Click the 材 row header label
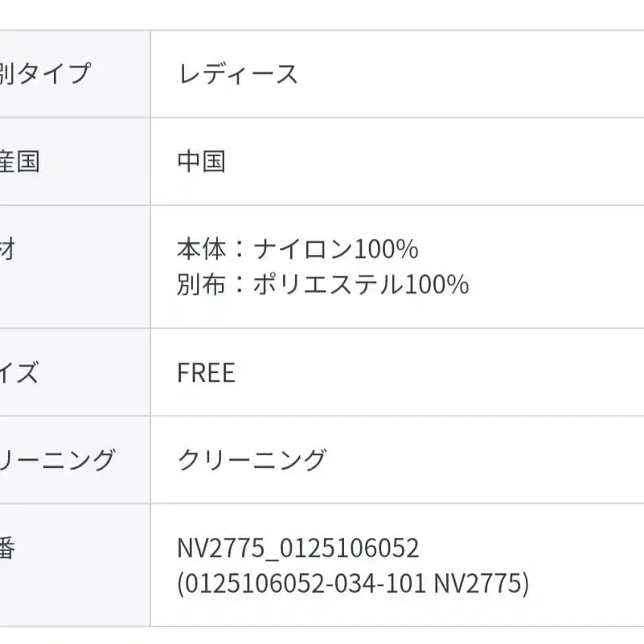Image resolution: width=644 pixels, height=644 pixels. [x=8, y=249]
